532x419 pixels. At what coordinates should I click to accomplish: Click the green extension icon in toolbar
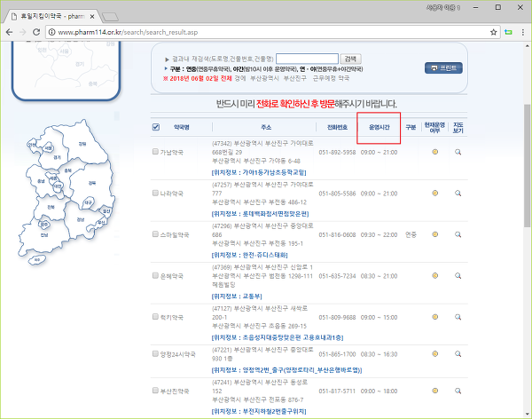(x=508, y=32)
